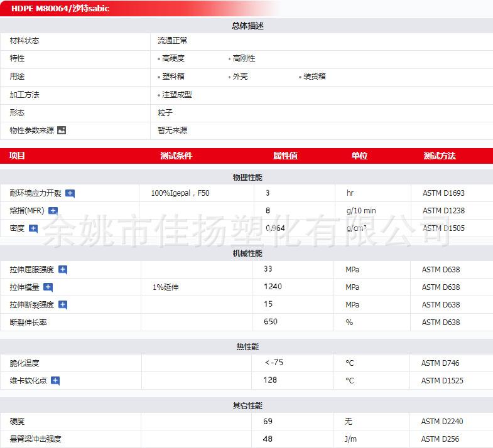Select the 属性值 column header
The image size is (493, 448).
pyautogui.click(x=285, y=156)
